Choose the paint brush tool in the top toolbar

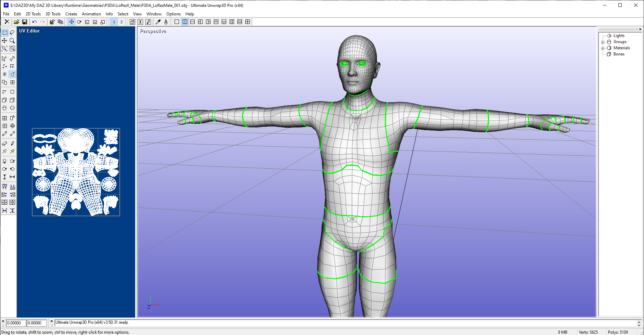point(166,22)
